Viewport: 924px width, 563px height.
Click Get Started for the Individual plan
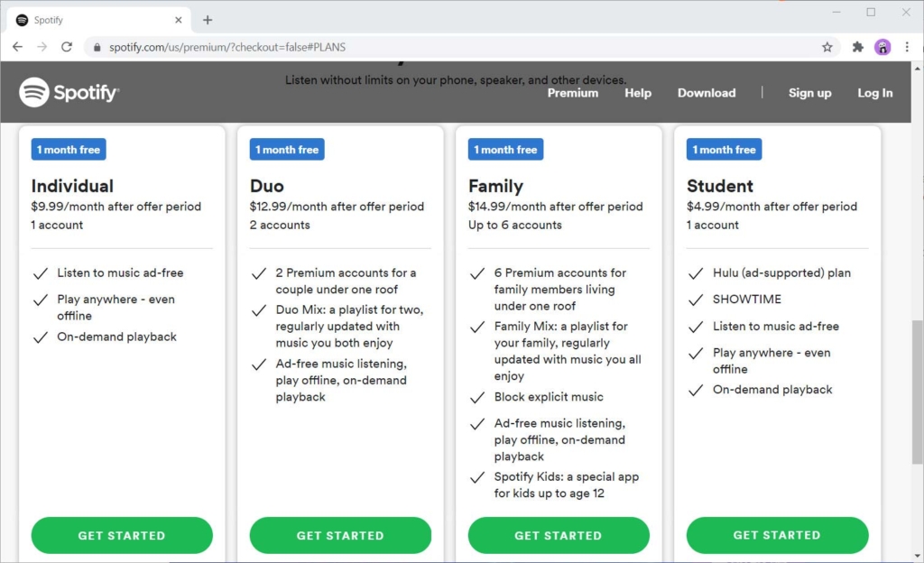[x=122, y=535]
